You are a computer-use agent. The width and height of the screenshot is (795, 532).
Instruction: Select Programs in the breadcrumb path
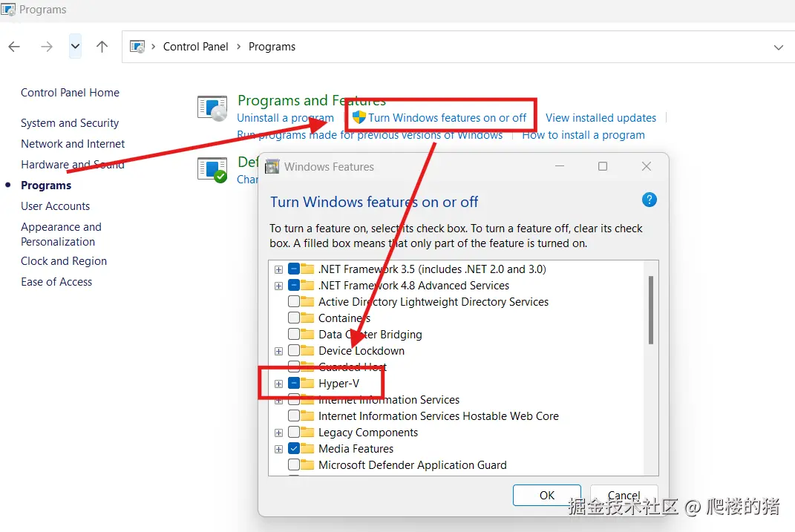272,47
